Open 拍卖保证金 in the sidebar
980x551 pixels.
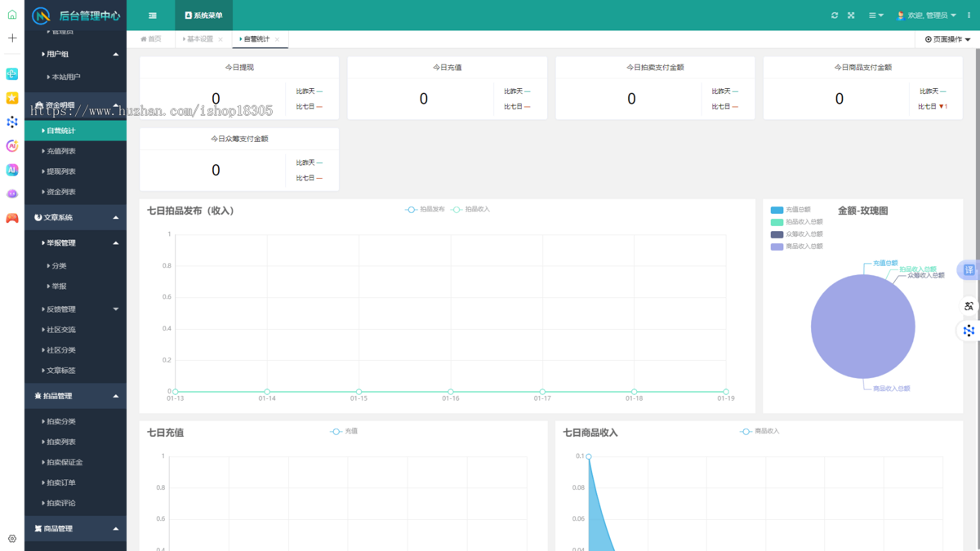(75, 462)
